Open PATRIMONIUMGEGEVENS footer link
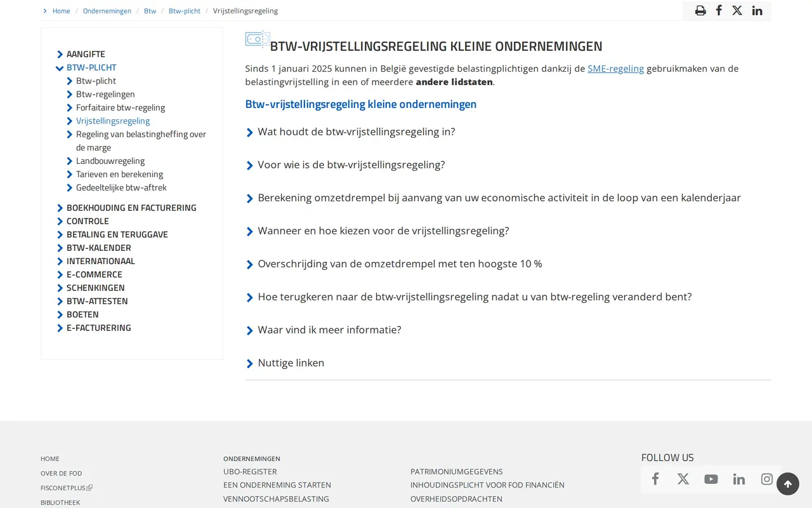Viewport: 812px width, 508px height. tap(457, 472)
